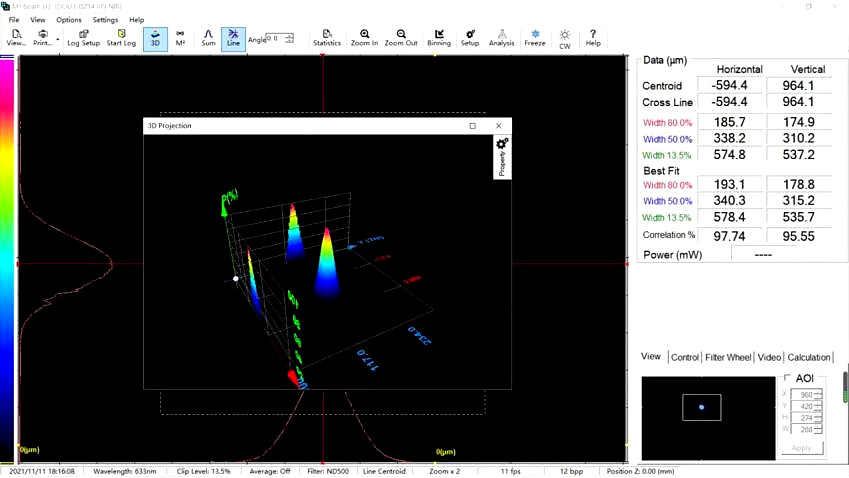849x478 pixels.
Task: Zoom In on the beam image
Action: coord(364,38)
